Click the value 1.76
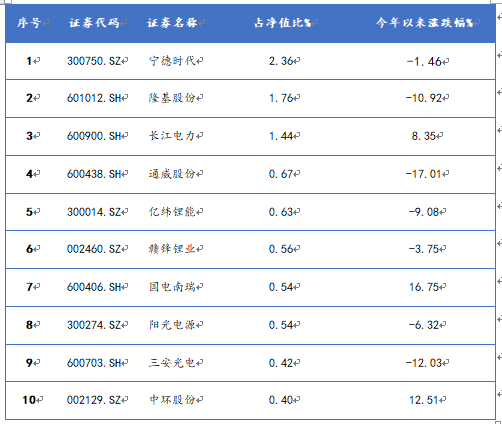 tap(281, 98)
